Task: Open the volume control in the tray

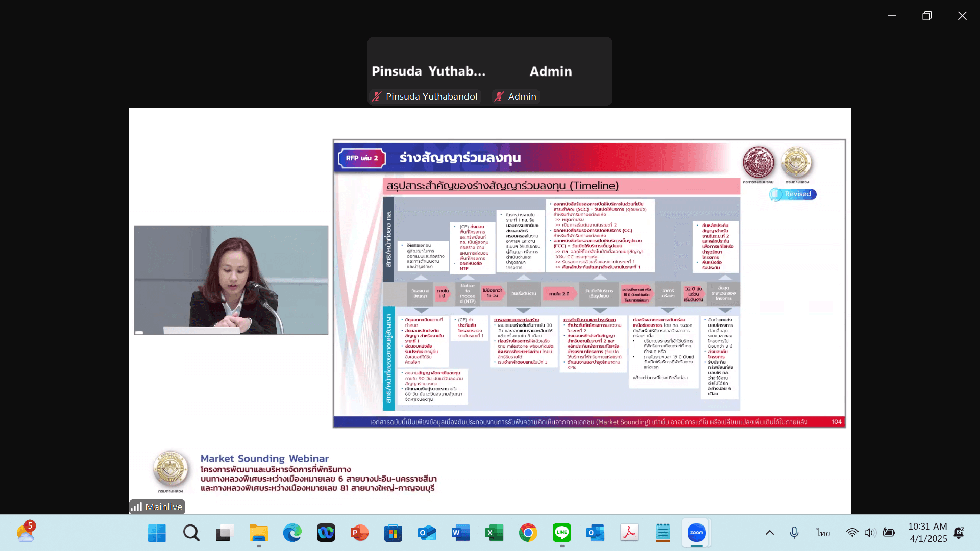Action: (x=870, y=533)
